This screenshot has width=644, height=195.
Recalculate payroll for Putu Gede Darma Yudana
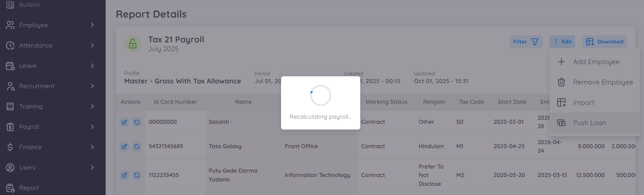[x=137, y=175]
